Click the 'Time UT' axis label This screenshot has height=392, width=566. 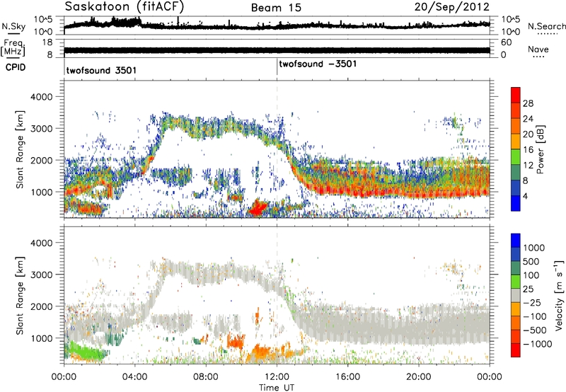pyautogui.click(x=277, y=388)
